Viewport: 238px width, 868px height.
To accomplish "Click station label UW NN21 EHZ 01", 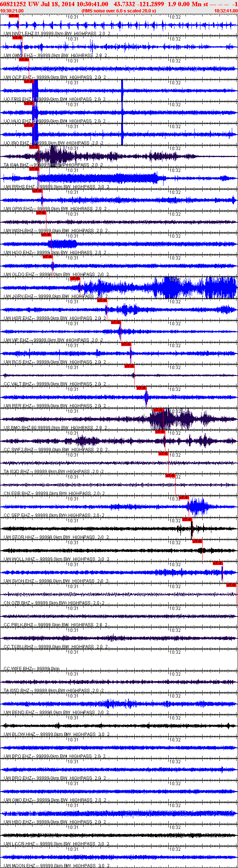I will (x=22, y=34).
